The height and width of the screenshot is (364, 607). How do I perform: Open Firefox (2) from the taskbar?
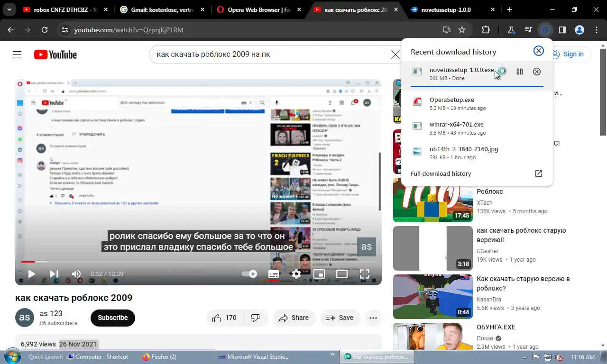(160, 357)
